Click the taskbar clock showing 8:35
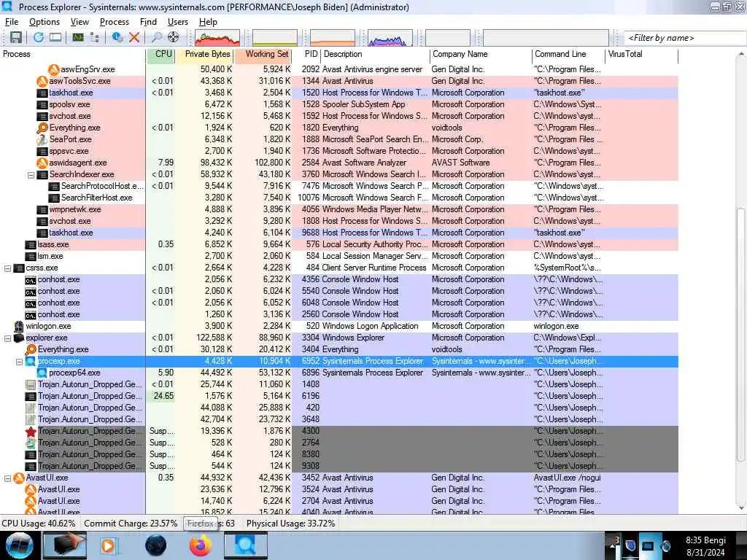 point(705,546)
